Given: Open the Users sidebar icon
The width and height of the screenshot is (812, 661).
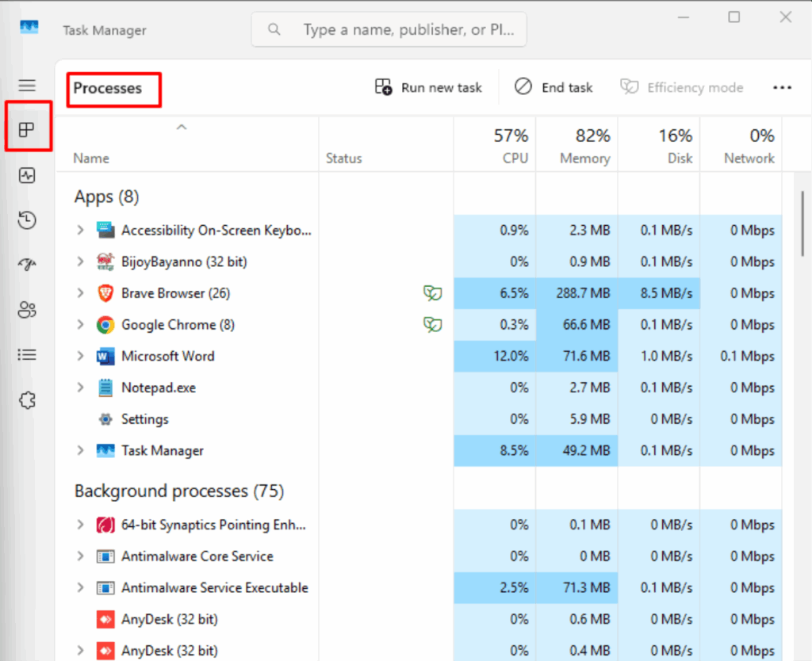Looking at the screenshot, I should click(27, 310).
